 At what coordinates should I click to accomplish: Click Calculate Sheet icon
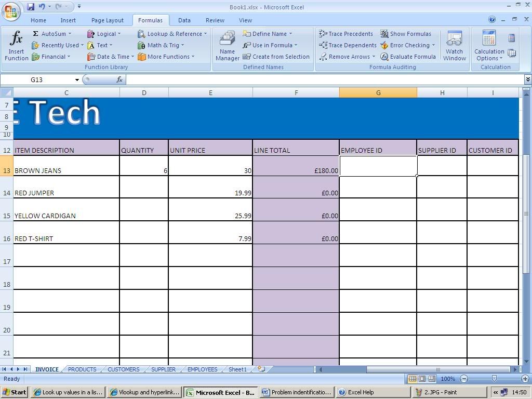(x=512, y=53)
